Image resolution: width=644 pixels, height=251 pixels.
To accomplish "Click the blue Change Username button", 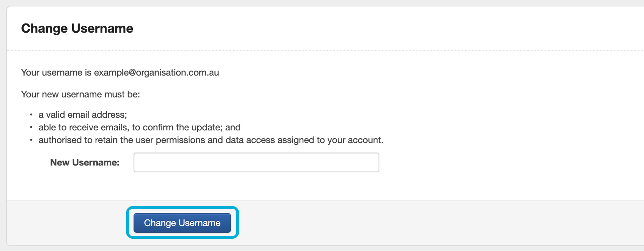I will (x=182, y=223).
